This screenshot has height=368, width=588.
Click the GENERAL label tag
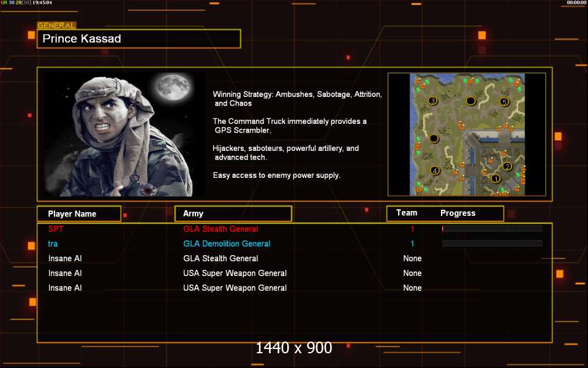pyautogui.click(x=56, y=26)
